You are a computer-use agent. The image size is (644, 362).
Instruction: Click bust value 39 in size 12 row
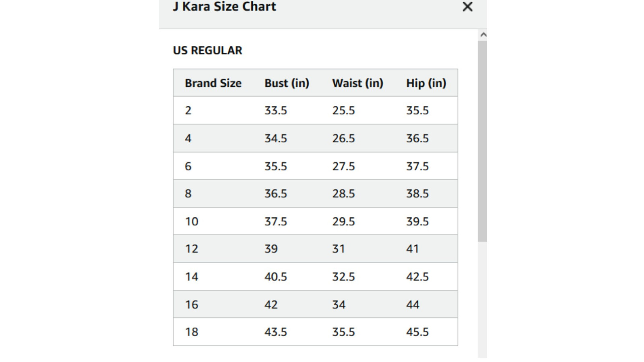(271, 249)
